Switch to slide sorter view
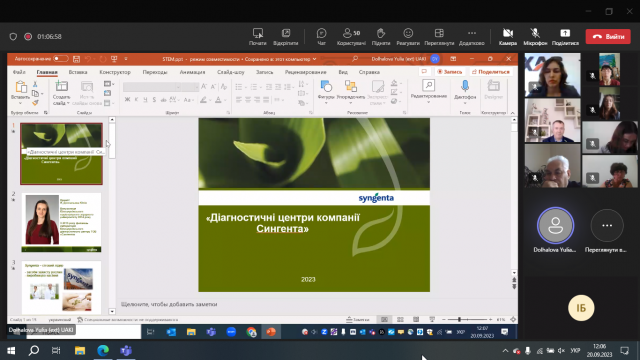The width and height of the screenshot is (640, 360). click(400, 320)
